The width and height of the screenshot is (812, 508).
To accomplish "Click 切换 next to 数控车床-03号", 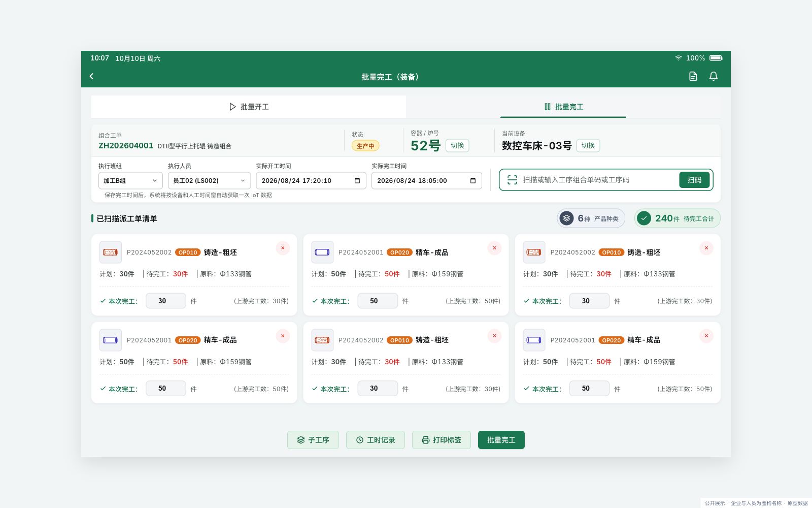I will (x=588, y=145).
